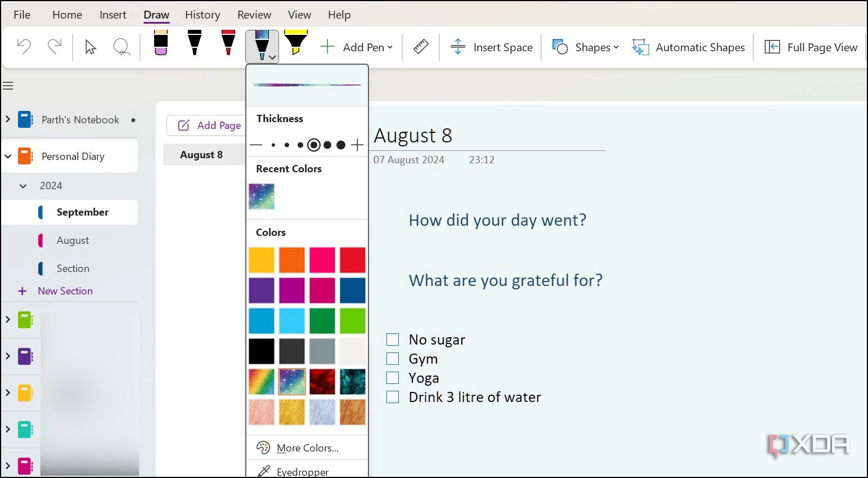Expand Parth's Notebook chevron
The height and width of the screenshot is (478, 868).
[8, 119]
